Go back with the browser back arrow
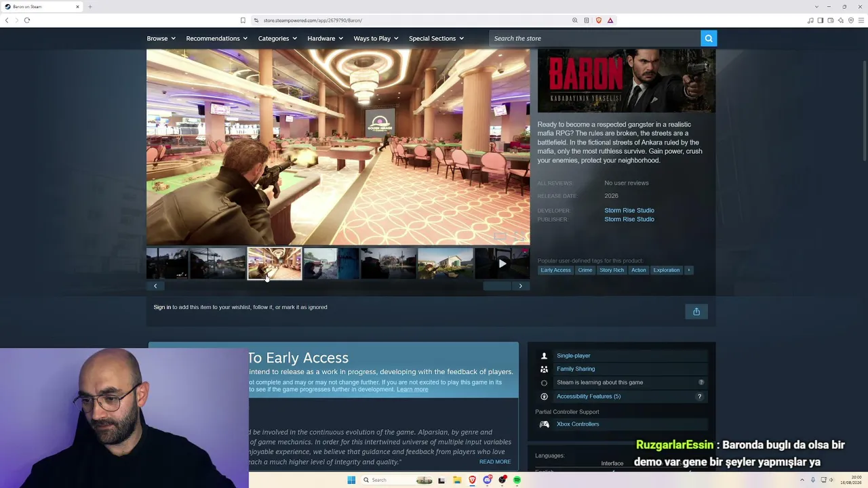868x488 pixels. coord(7,20)
